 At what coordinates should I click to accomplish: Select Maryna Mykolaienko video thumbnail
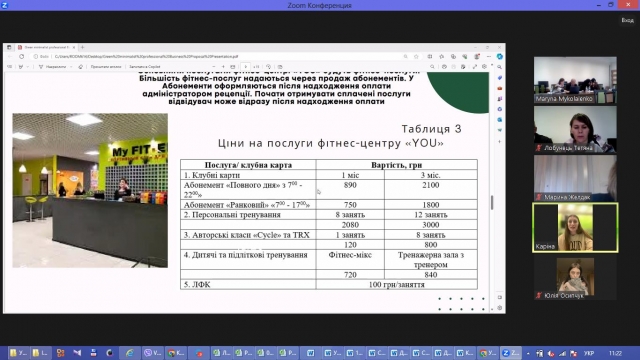[x=575, y=80]
